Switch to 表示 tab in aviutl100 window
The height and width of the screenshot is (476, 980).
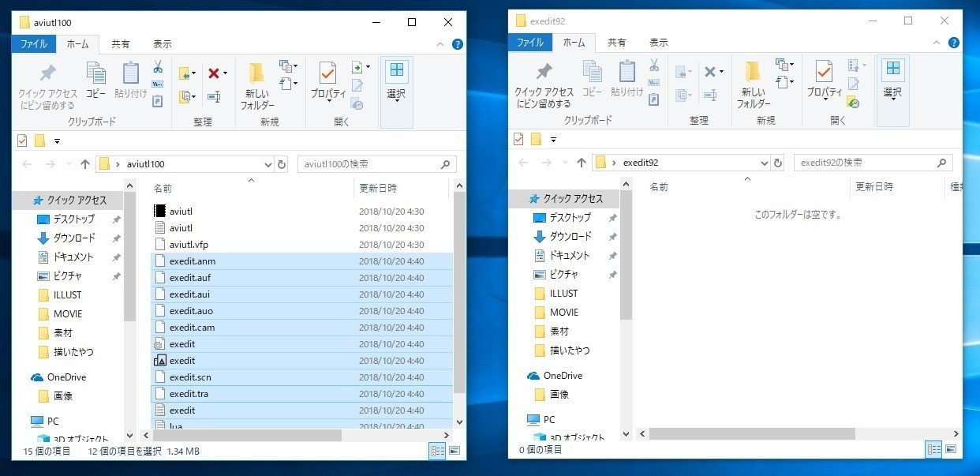[x=163, y=44]
